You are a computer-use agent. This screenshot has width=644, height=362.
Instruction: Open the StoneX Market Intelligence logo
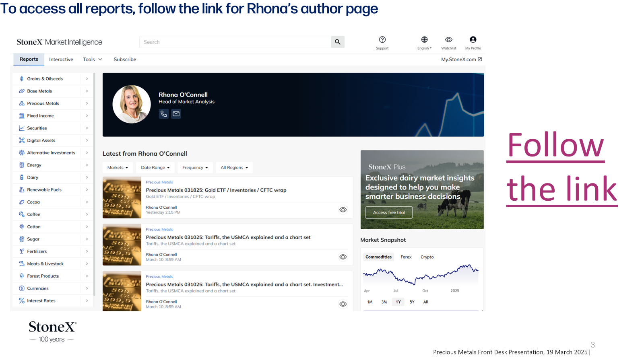[x=60, y=42]
